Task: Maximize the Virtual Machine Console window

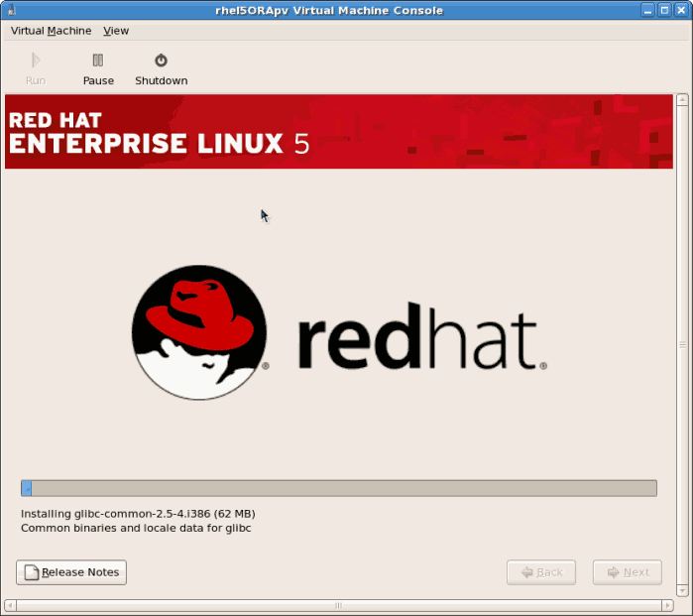Action: pyautogui.click(x=664, y=10)
